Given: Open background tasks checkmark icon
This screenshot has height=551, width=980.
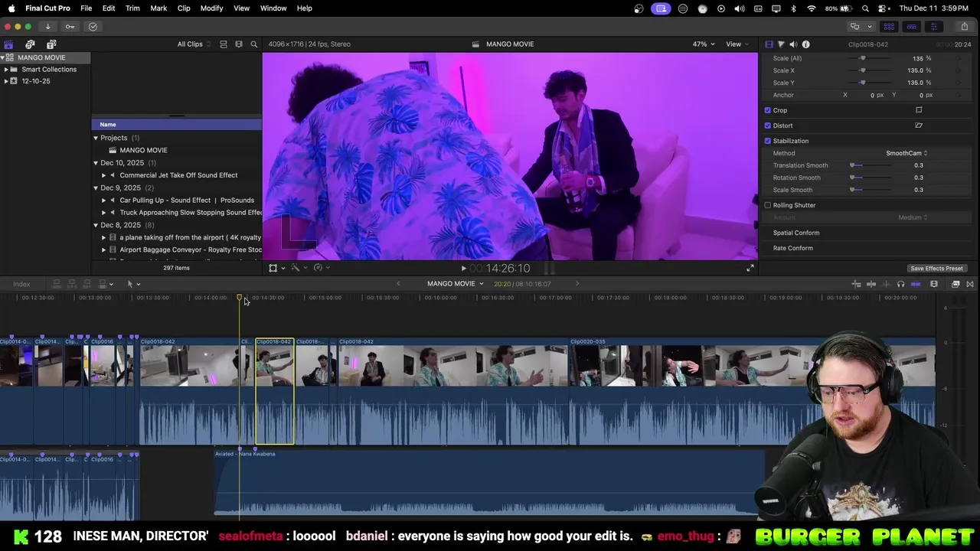Looking at the screenshot, I should click(x=93, y=27).
